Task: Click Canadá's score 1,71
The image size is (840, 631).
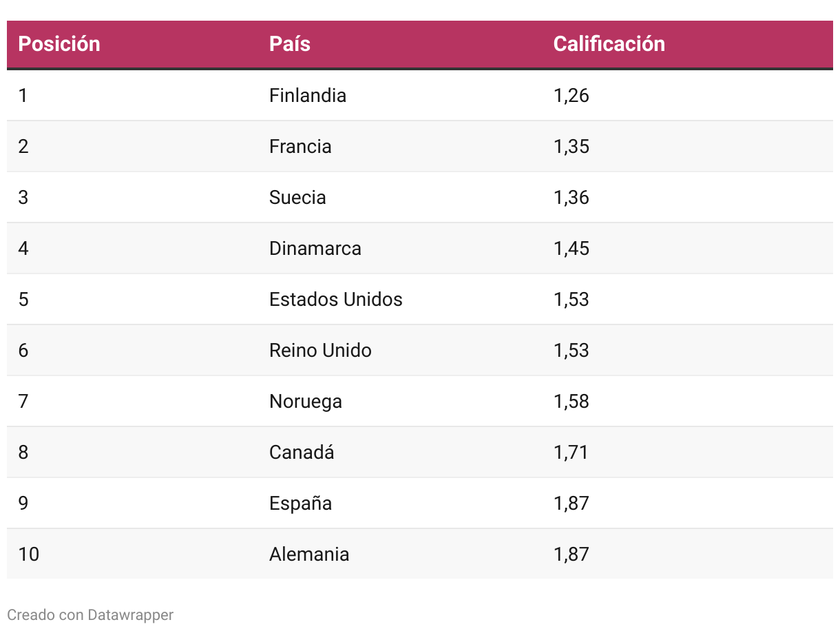Action: click(571, 452)
